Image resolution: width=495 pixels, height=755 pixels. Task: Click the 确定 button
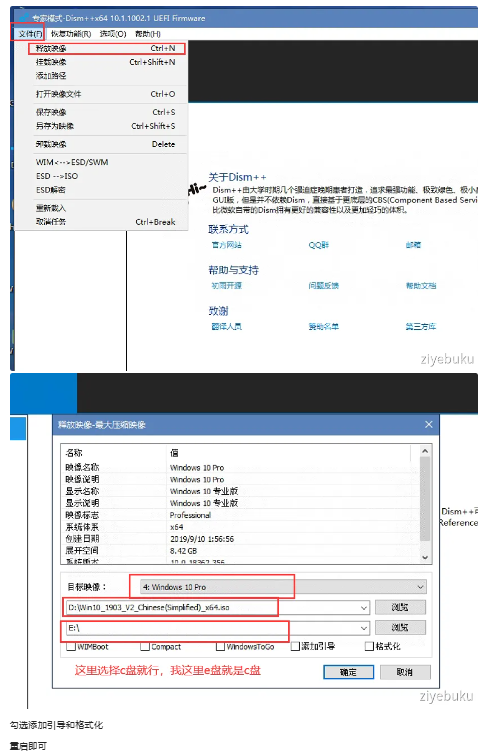pos(349,672)
